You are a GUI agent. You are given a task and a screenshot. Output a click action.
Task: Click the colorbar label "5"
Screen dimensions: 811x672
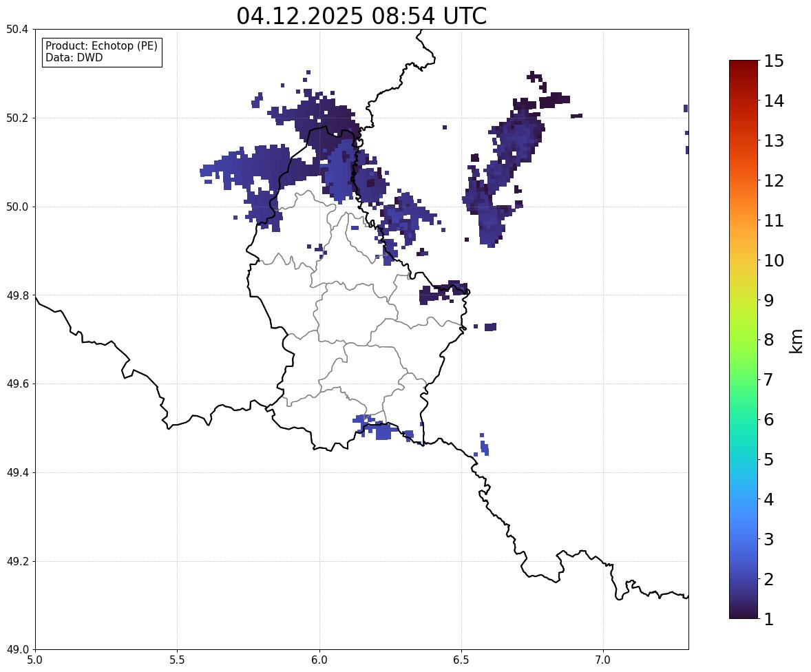(769, 459)
